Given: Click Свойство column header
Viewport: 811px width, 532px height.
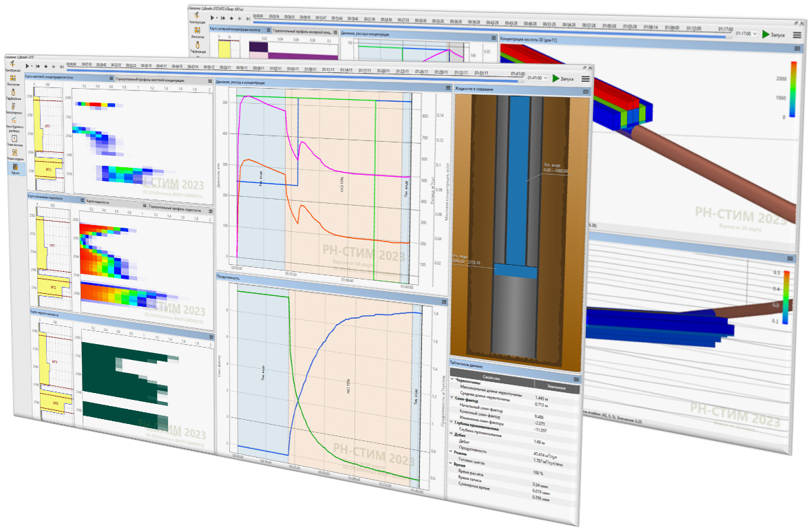Looking at the screenshot, I should pyautogui.click(x=492, y=378).
